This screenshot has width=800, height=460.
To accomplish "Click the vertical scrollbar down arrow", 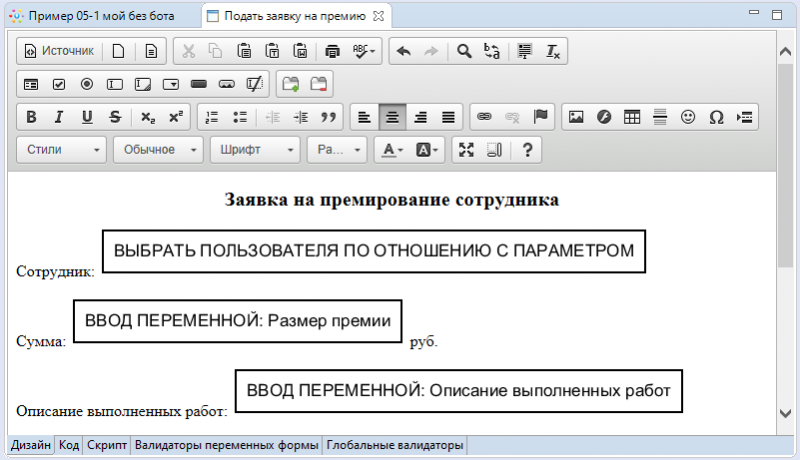I will coord(785,412).
